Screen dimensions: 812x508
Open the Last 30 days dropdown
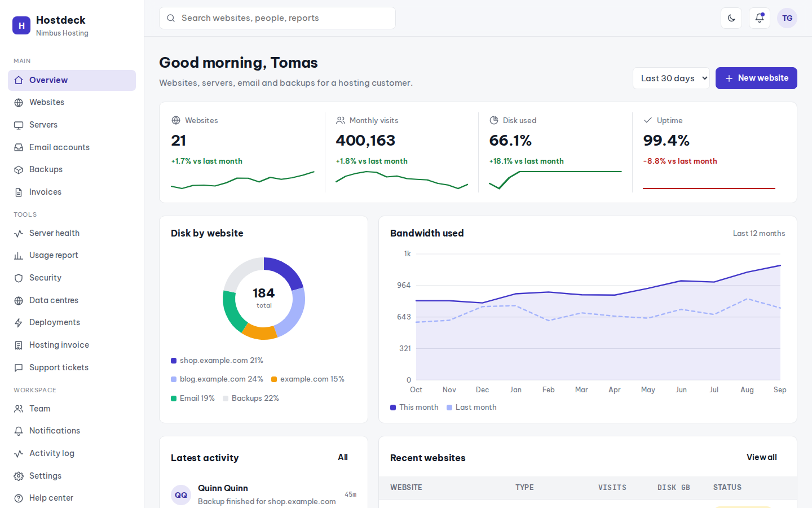coord(671,78)
